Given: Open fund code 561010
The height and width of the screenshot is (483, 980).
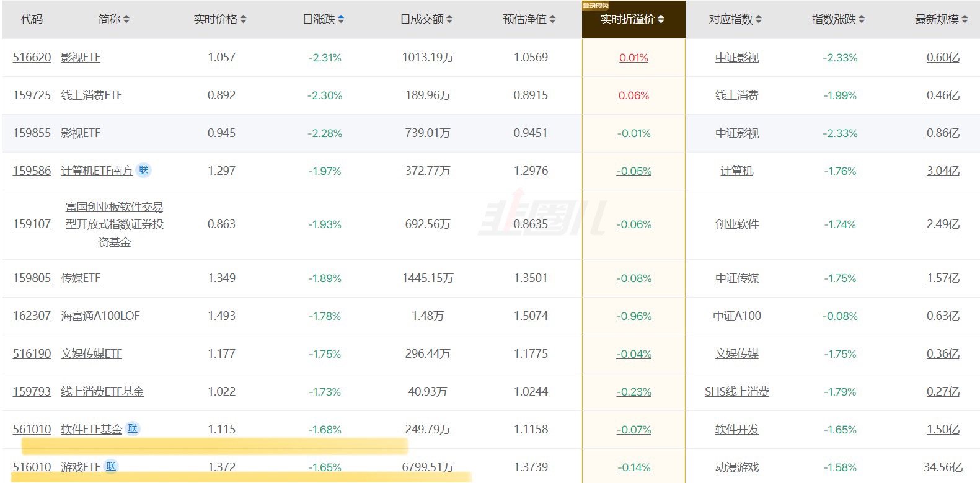Looking at the screenshot, I should pos(32,430).
